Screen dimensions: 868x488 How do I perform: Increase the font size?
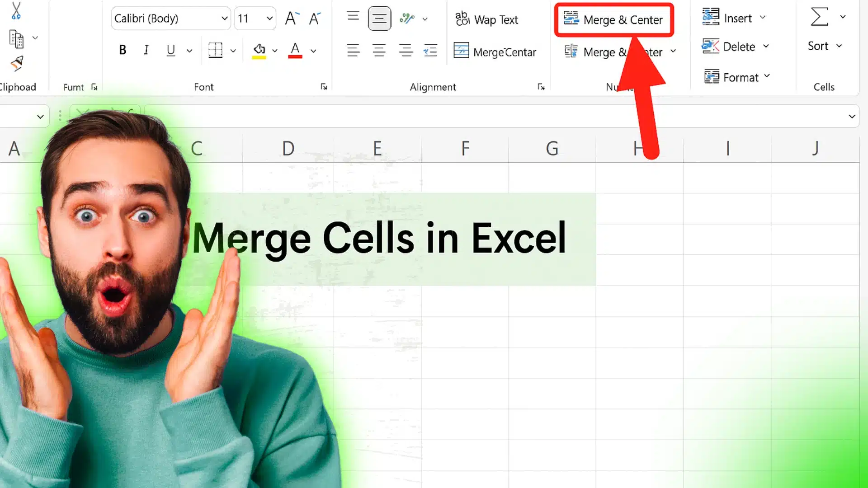292,19
